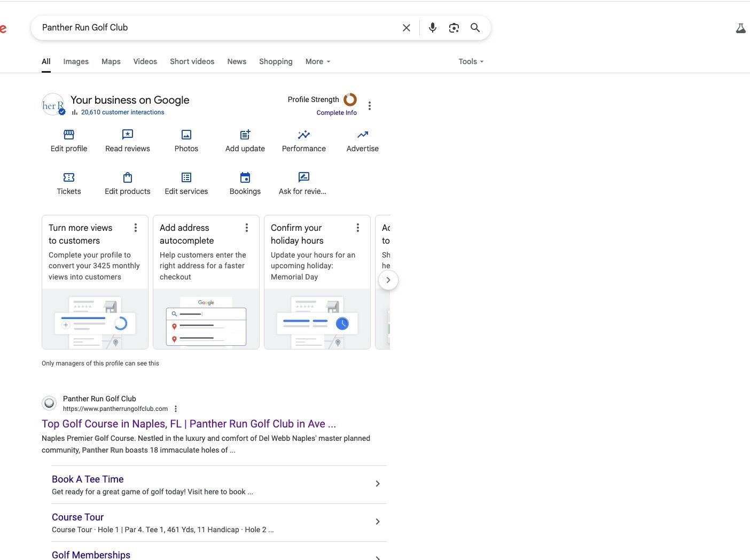Viewport: 750px width, 560px height.
Task: Switch to the Videos tab
Action: [x=145, y=61]
